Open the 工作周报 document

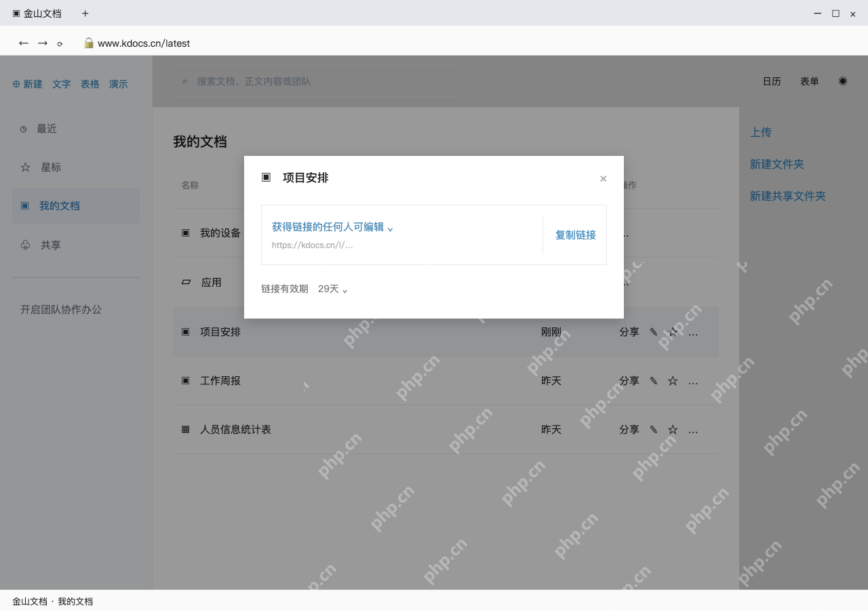point(446,381)
